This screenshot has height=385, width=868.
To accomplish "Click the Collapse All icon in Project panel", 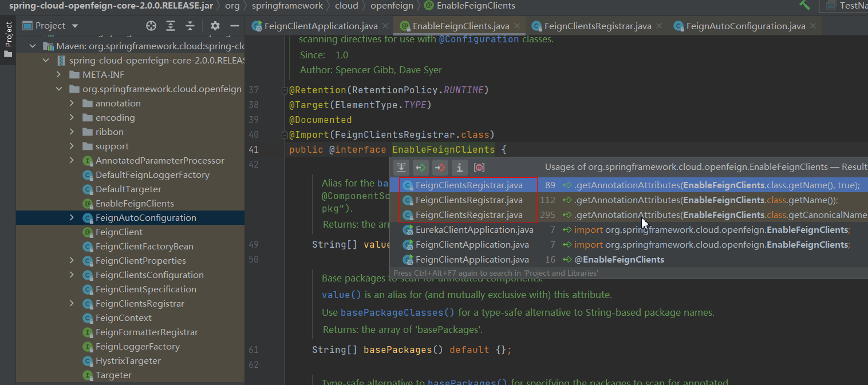I will pos(190,26).
